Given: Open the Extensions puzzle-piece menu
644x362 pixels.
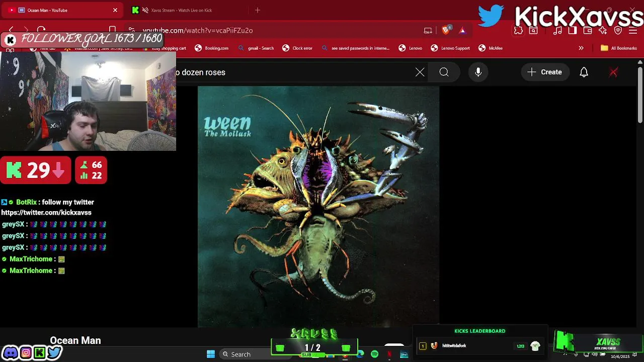Looking at the screenshot, I should pos(518,30).
